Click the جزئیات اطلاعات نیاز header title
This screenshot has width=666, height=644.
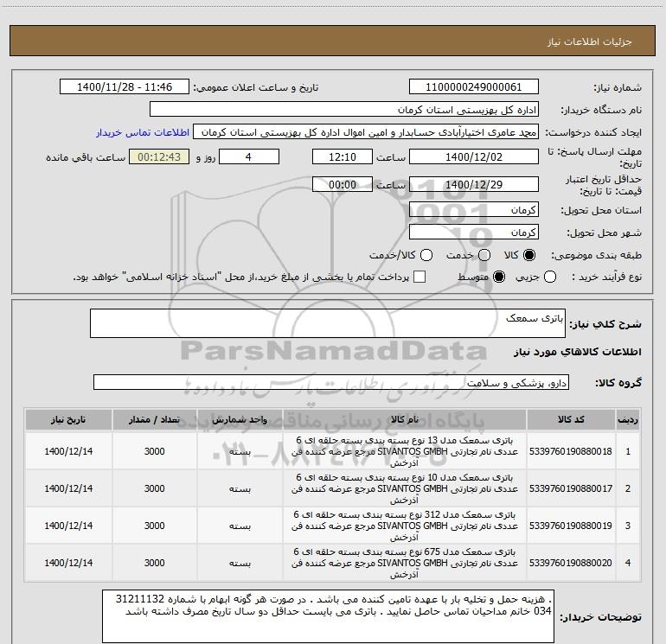pos(589,41)
